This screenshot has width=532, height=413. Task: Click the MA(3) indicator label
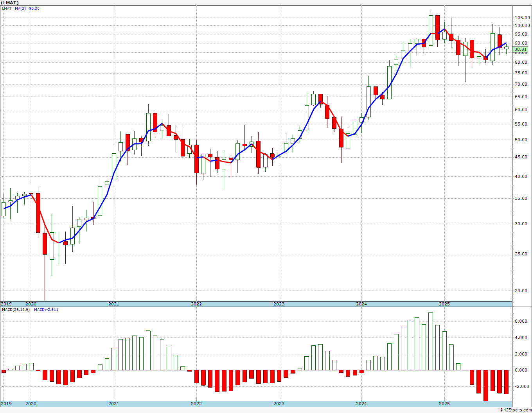(x=20, y=8)
